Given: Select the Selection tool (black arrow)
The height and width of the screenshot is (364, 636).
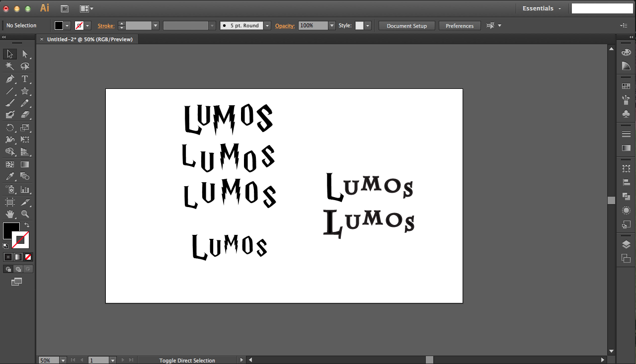Looking at the screenshot, I should (x=10, y=54).
